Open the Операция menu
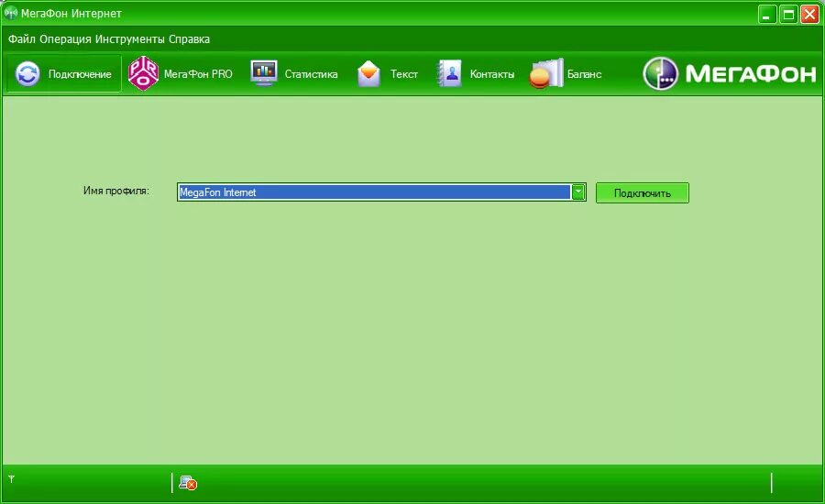The image size is (825, 504). [66, 38]
